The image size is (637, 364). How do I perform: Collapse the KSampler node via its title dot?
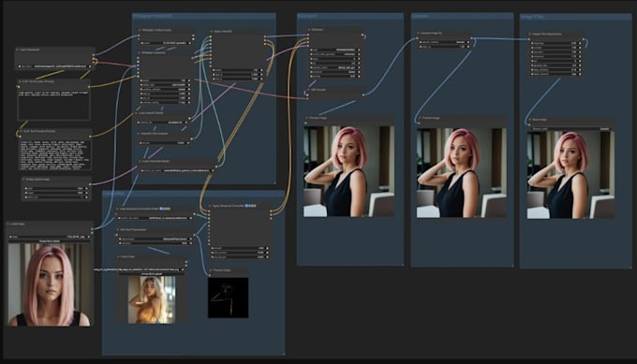309,30
